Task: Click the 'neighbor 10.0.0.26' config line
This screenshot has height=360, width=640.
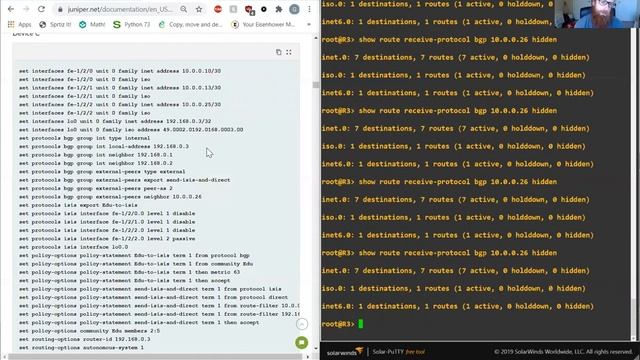Action: coord(110,197)
